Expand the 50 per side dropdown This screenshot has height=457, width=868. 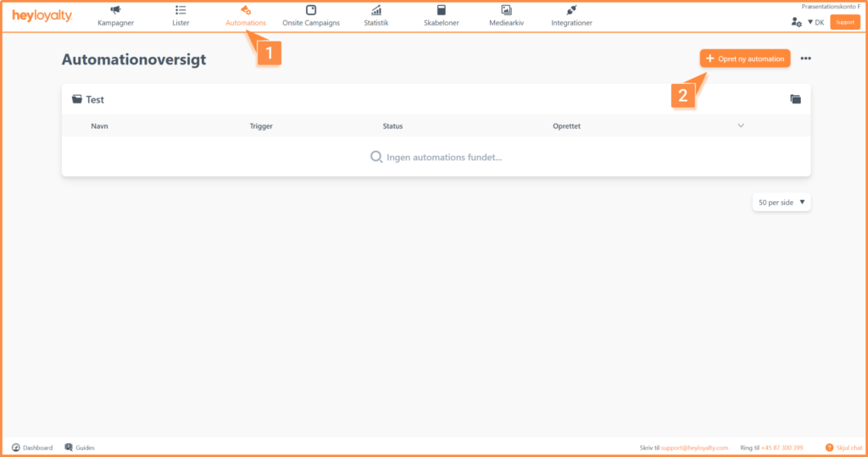[781, 203]
